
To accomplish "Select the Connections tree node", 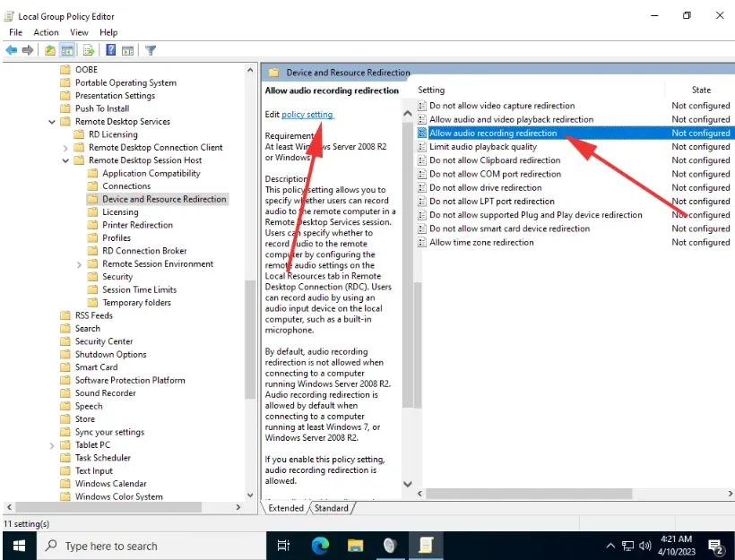I will click(126, 186).
